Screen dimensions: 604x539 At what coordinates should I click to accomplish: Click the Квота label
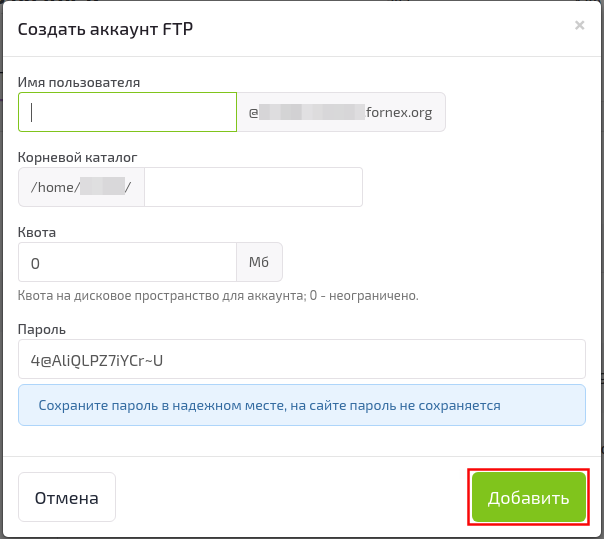click(x=37, y=232)
